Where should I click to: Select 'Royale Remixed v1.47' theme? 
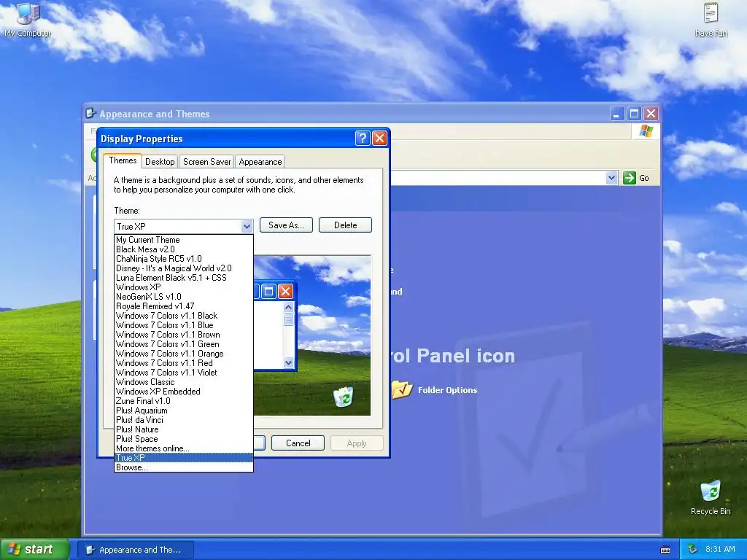coord(183,306)
